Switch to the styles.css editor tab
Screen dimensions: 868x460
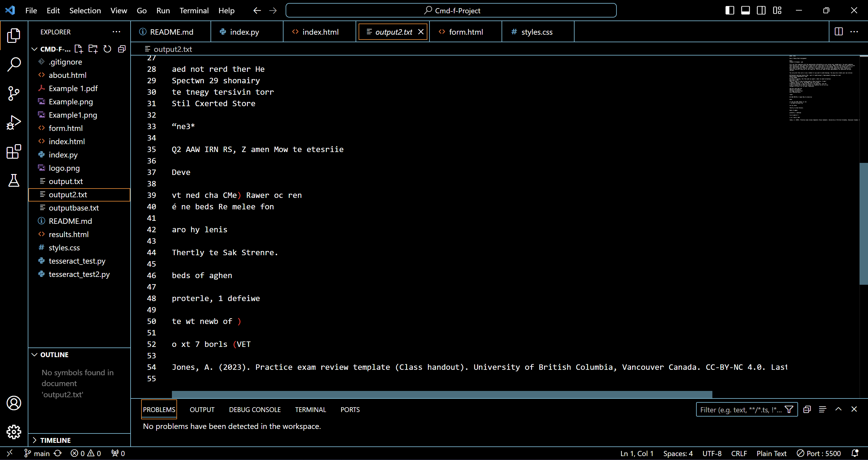(x=537, y=32)
